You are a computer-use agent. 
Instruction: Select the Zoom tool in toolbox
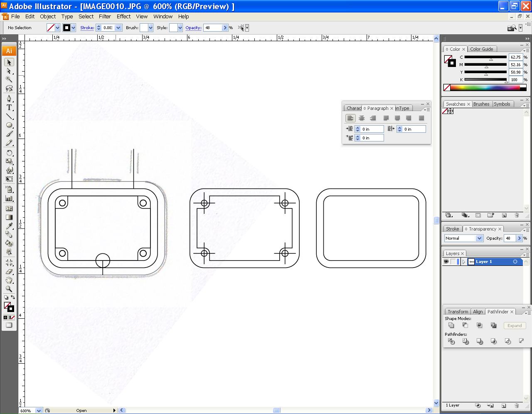[9, 289]
